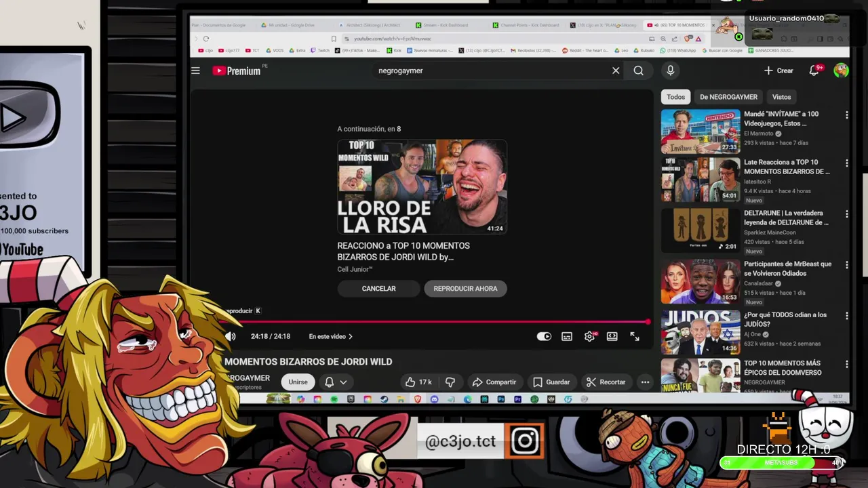Open options for the DELTARUNE video
Viewport: 868px width, 488px height.
click(x=846, y=214)
